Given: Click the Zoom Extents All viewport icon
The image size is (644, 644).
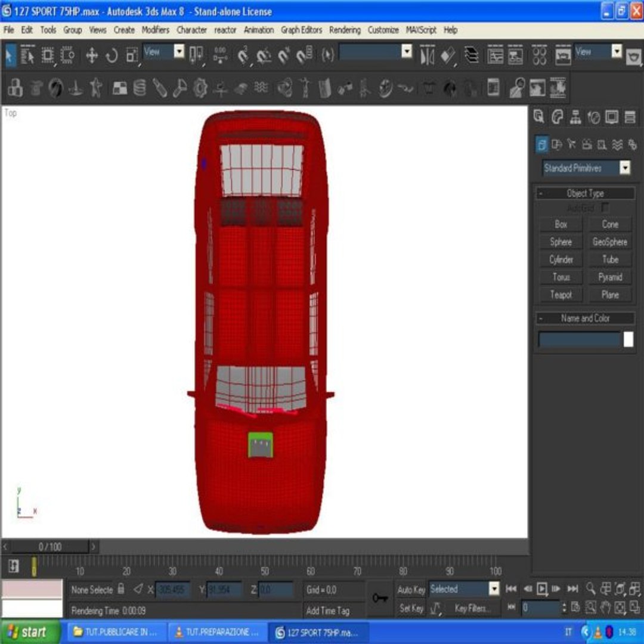Looking at the screenshot, I should 634,589.
